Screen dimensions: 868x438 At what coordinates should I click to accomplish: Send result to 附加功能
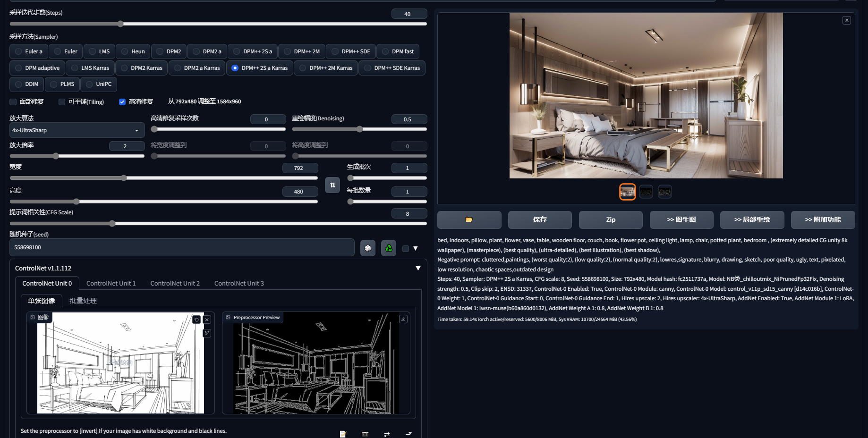coord(823,219)
